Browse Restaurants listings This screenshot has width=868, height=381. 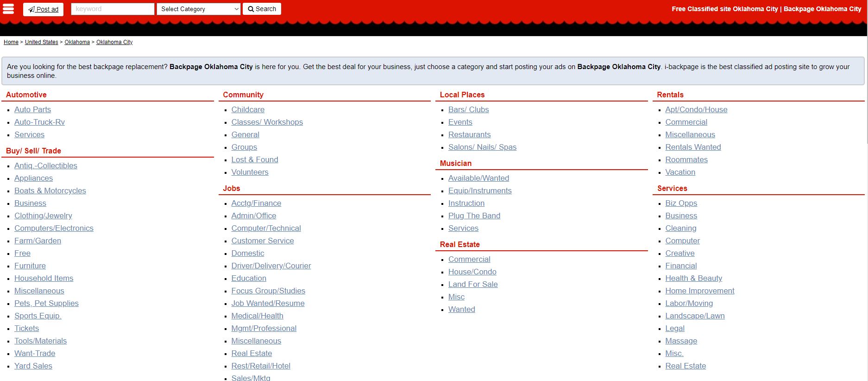(x=470, y=134)
